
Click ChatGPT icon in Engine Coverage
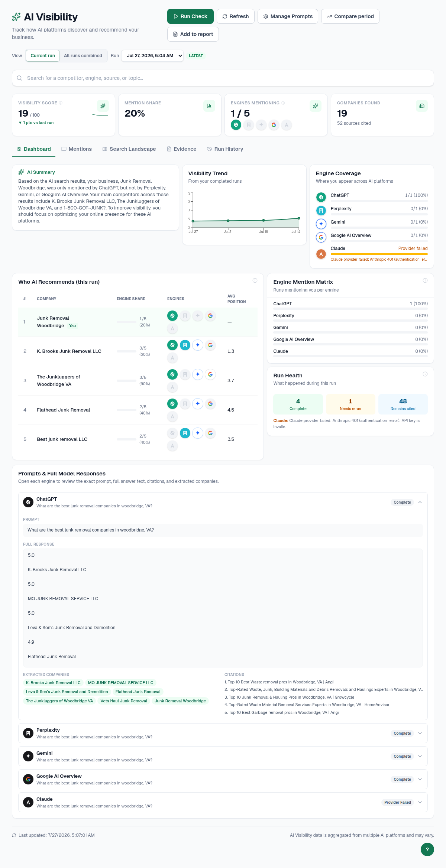click(321, 197)
